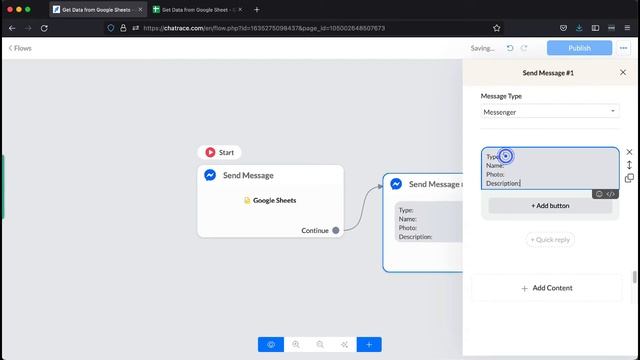Screen dimensions: 640x360
Task: Duplicate the text block with copy icon
Action: pyautogui.click(x=629, y=178)
